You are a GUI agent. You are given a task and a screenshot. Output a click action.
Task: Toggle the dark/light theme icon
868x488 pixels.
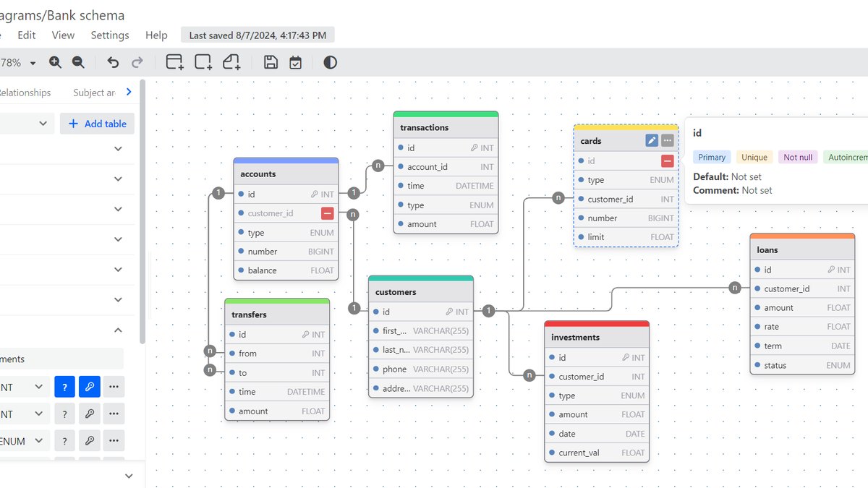(330, 63)
